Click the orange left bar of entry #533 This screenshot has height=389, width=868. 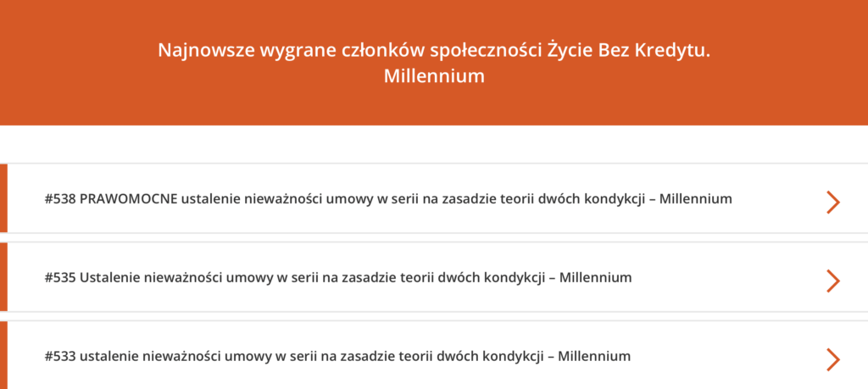(x=3, y=355)
